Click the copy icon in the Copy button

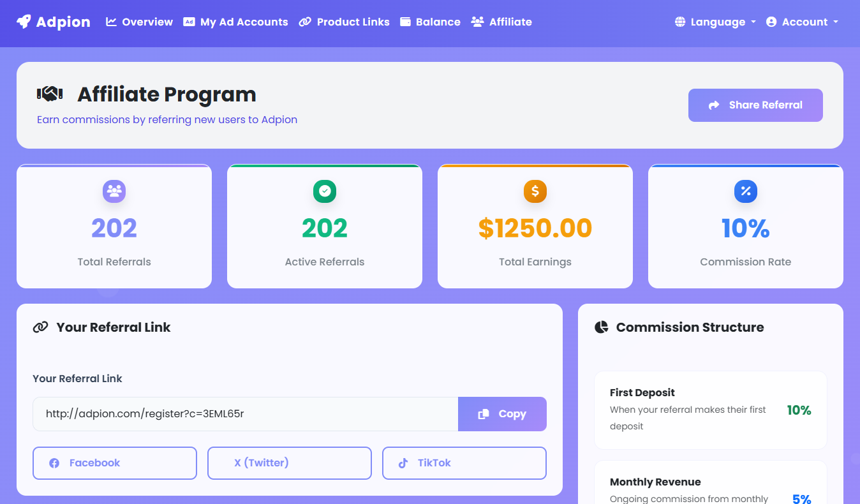point(484,414)
